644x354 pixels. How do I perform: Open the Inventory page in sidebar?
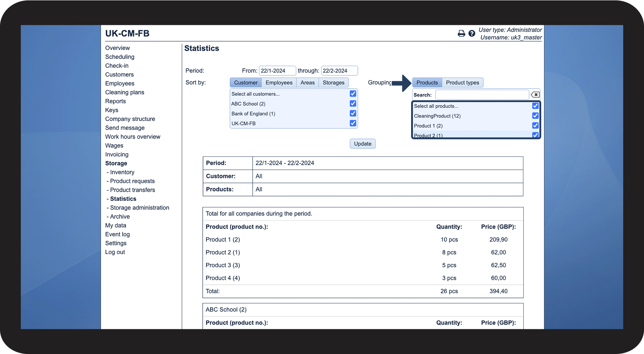coord(122,172)
